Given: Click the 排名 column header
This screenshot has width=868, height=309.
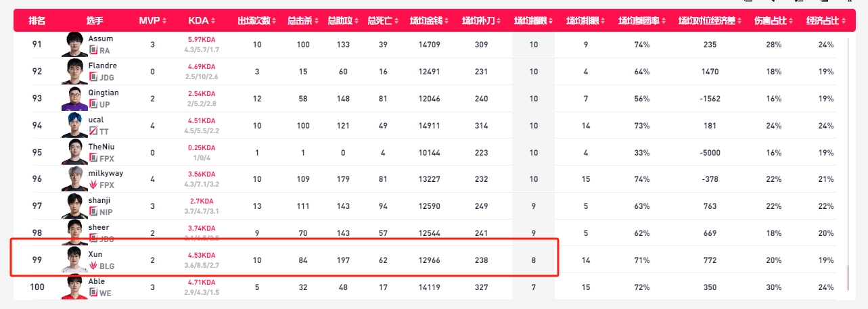Looking at the screenshot, I should tap(37, 21).
